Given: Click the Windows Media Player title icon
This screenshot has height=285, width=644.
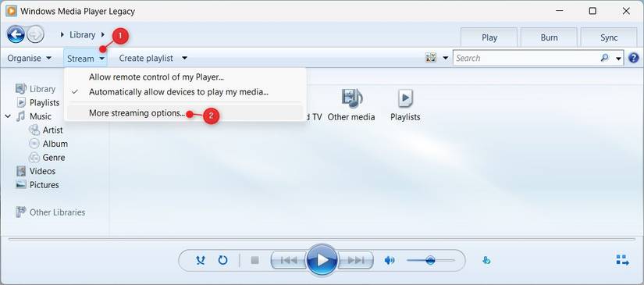Looking at the screenshot, I should [11, 11].
